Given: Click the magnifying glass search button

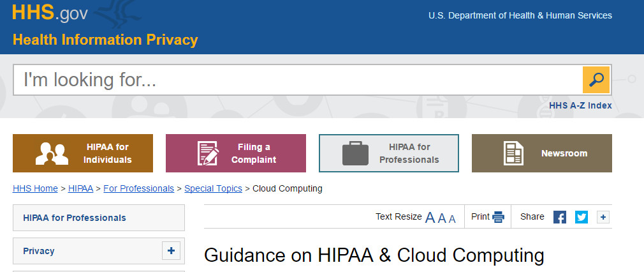Looking at the screenshot, I should tap(596, 80).
